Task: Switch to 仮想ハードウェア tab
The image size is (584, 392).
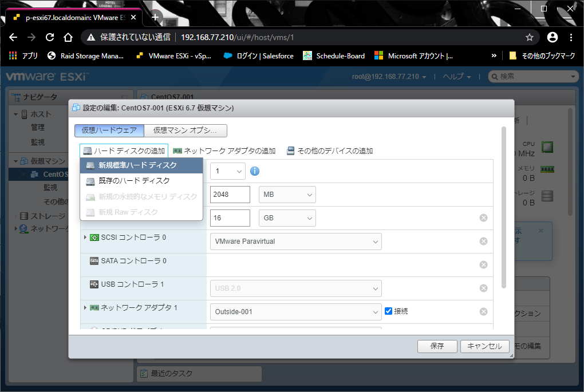Action: pyautogui.click(x=109, y=130)
